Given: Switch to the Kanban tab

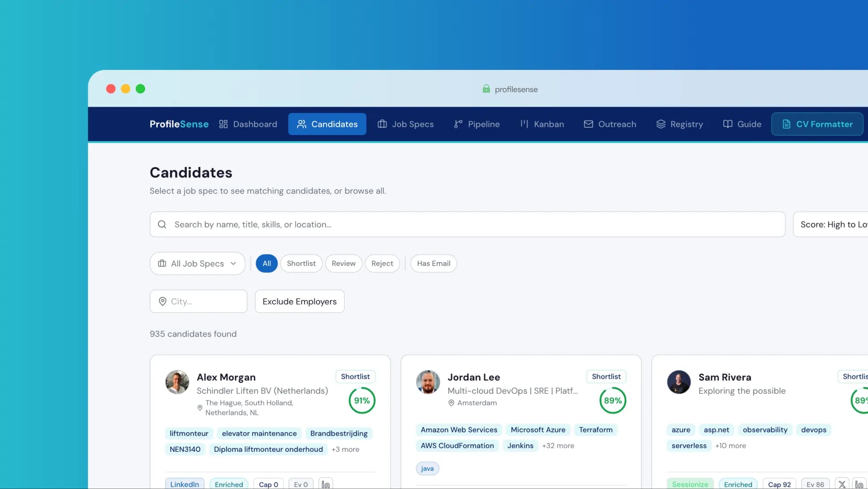Looking at the screenshot, I should point(542,124).
